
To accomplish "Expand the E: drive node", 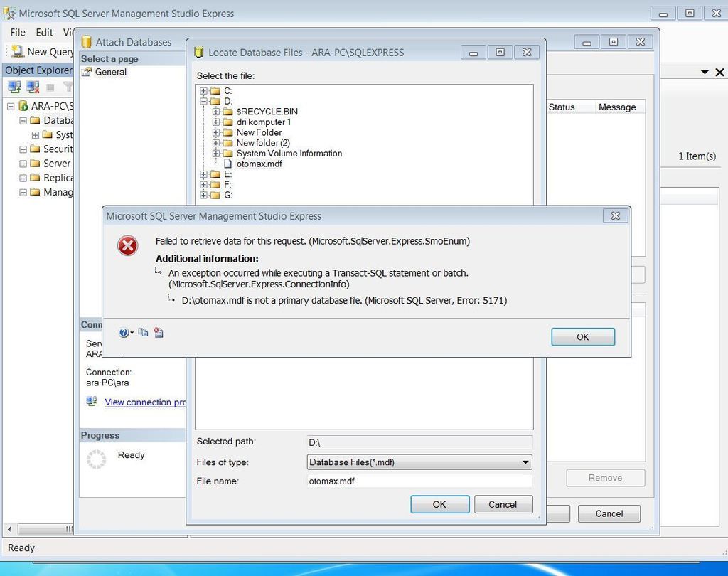I will pyautogui.click(x=203, y=174).
